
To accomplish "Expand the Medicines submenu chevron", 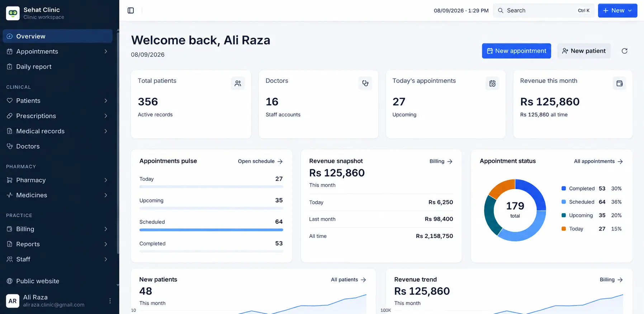I will 106,195.
